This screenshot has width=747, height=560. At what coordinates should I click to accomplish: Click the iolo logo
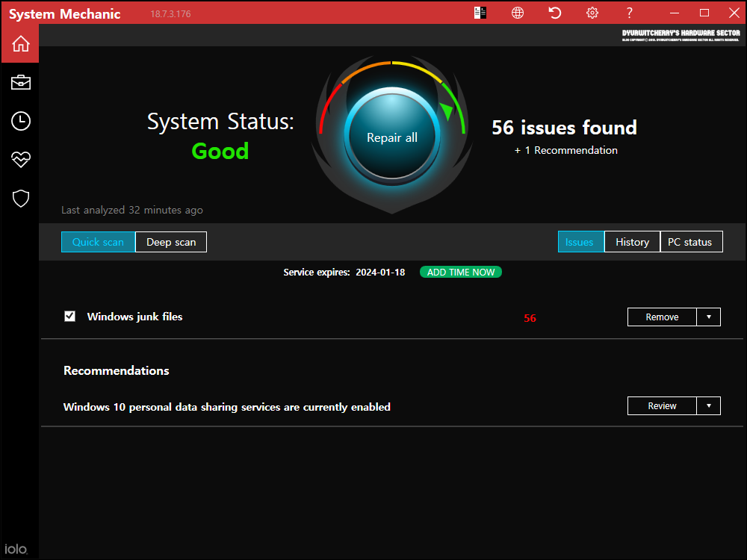(x=16, y=549)
